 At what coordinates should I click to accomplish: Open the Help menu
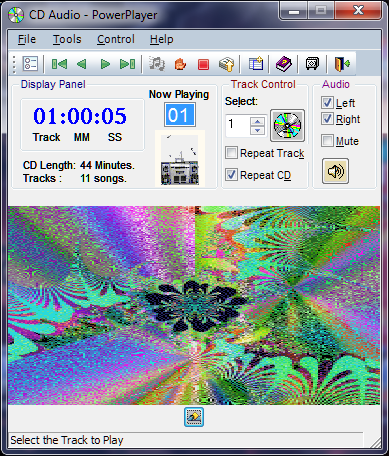(x=161, y=39)
